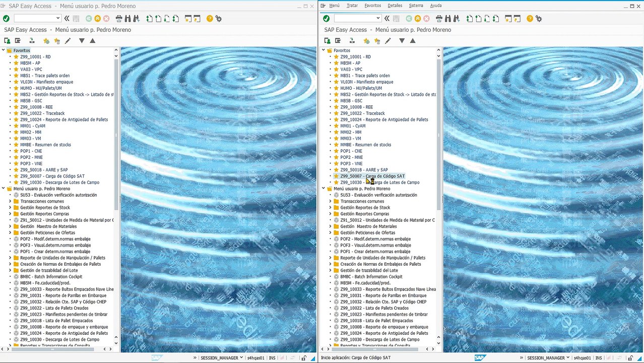
Task: Click Print icon in right window toolbar
Action: pyautogui.click(x=439, y=19)
